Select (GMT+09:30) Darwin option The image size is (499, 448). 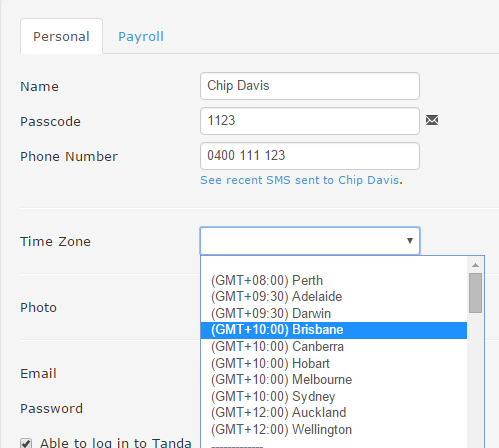pyautogui.click(x=334, y=313)
